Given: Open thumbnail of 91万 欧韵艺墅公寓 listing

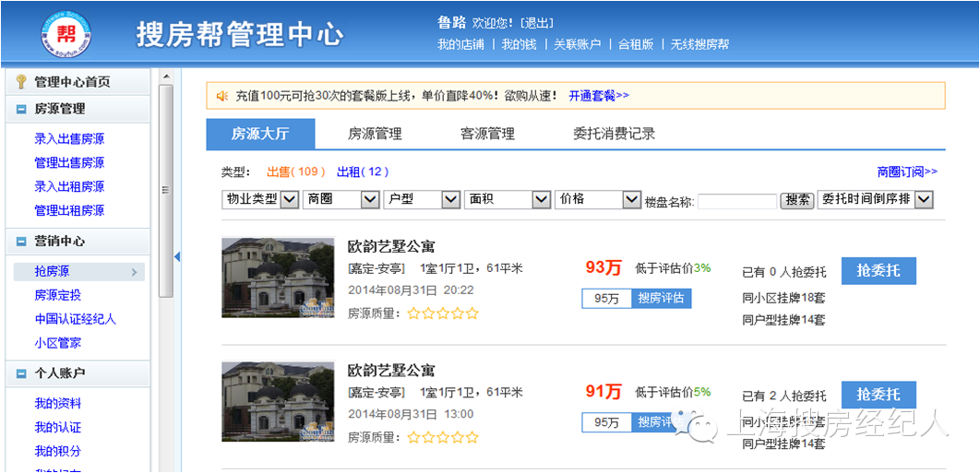Looking at the screenshot, I should pyautogui.click(x=278, y=401).
